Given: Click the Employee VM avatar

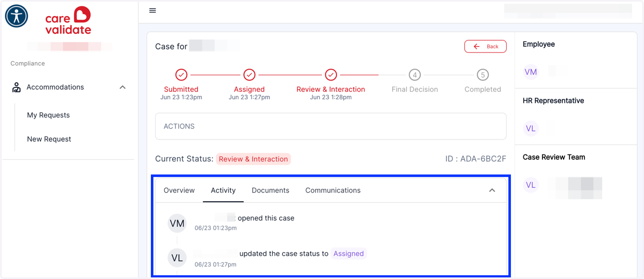Looking at the screenshot, I should click(531, 72).
